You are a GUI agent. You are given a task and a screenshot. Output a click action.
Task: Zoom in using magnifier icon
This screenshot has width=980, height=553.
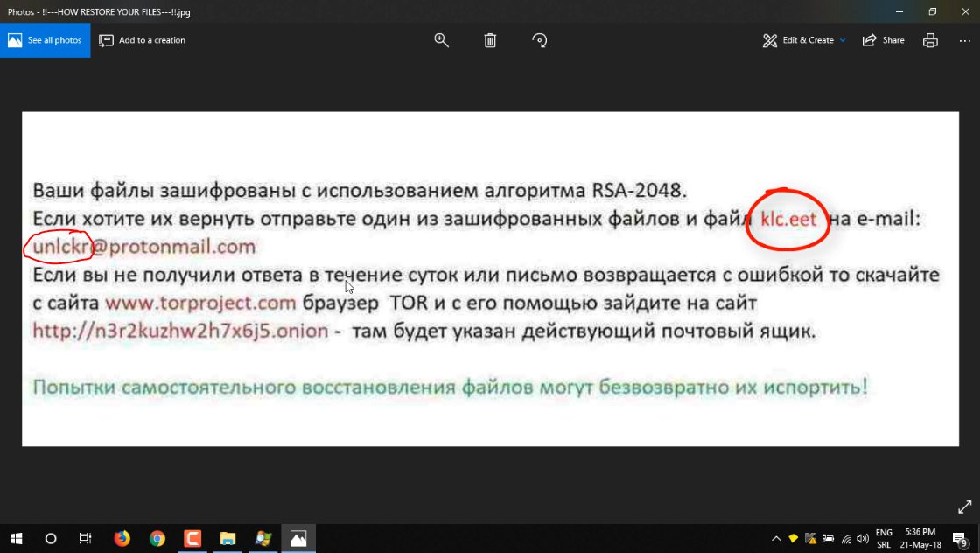coord(441,40)
